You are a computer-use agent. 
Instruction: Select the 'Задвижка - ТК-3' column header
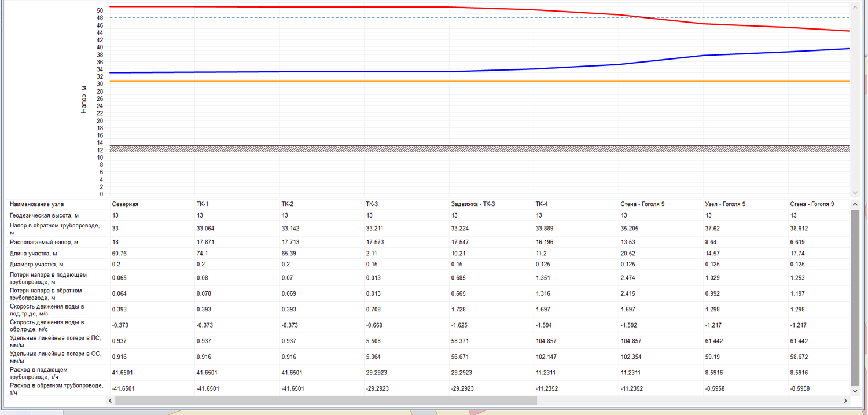click(x=473, y=204)
